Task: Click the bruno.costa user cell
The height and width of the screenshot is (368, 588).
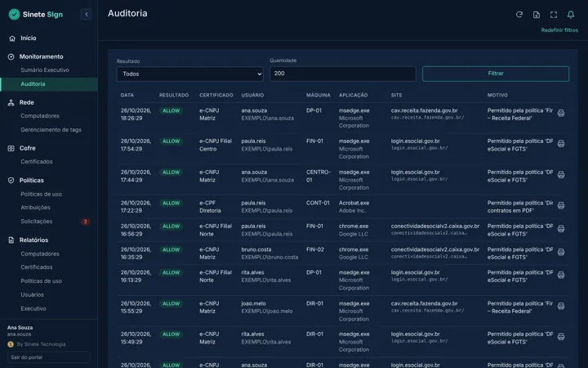Action: [x=269, y=254]
